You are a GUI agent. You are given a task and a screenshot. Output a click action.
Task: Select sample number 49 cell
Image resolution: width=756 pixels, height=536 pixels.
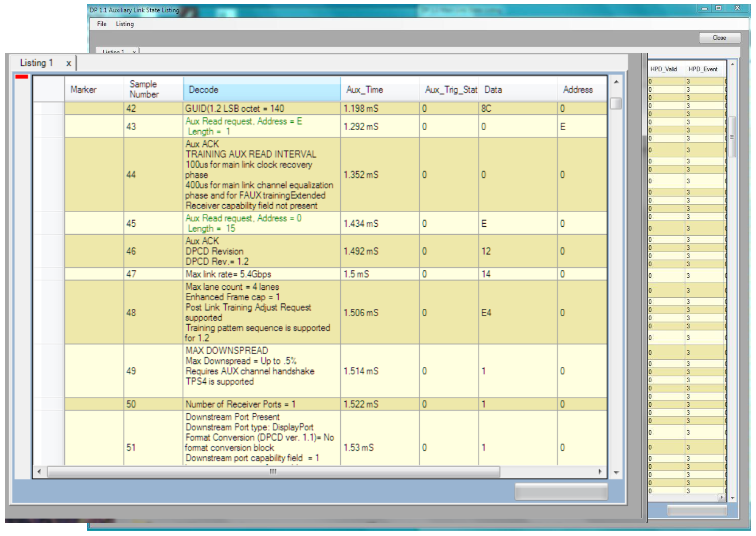pos(153,371)
